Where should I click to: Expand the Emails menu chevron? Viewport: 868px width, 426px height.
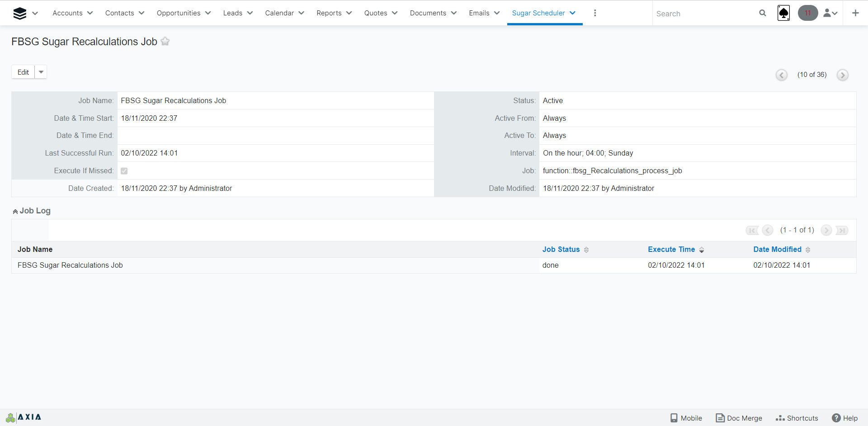point(497,13)
